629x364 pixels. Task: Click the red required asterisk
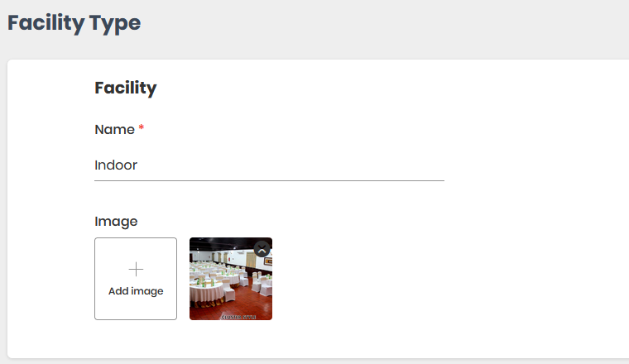click(142, 127)
